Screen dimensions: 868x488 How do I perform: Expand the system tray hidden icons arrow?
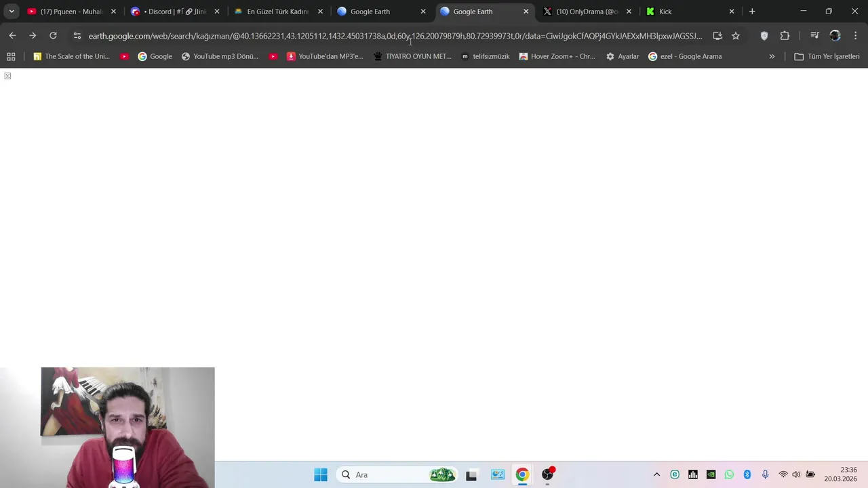pos(656,474)
